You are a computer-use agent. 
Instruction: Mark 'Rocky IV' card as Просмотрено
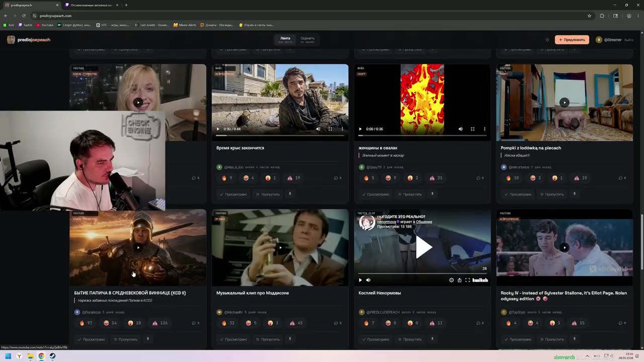(518, 339)
